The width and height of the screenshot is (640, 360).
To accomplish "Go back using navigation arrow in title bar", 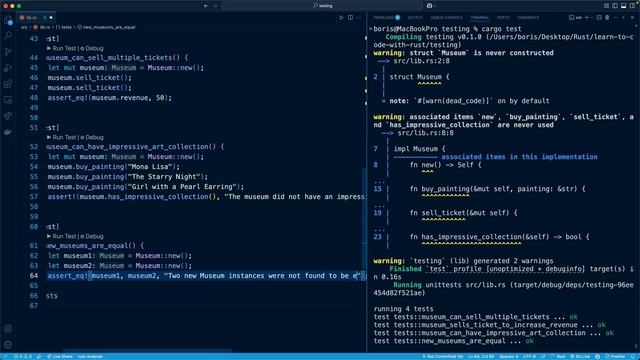I will tap(206, 6).
